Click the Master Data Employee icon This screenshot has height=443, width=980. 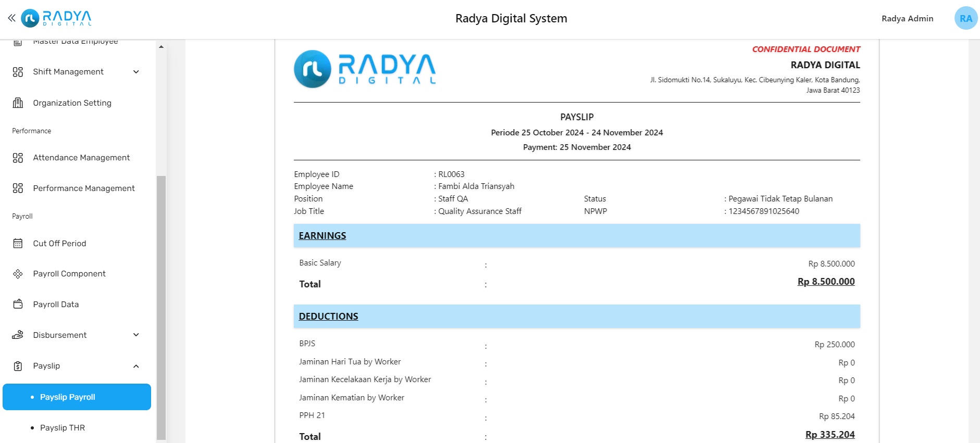18,42
